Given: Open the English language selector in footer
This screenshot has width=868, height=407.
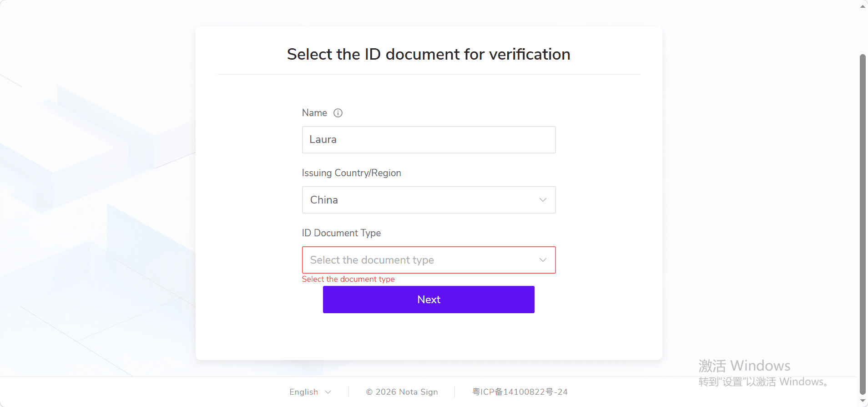Looking at the screenshot, I should 310,392.
